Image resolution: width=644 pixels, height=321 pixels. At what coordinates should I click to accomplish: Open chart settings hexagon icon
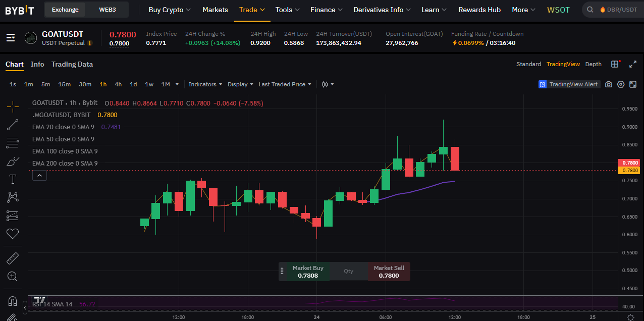click(621, 84)
